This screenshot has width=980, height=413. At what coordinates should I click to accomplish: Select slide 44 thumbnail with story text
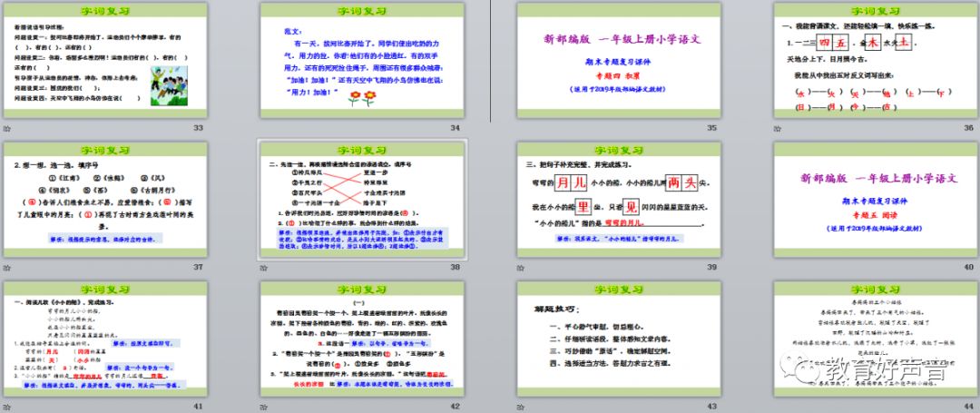click(877, 339)
